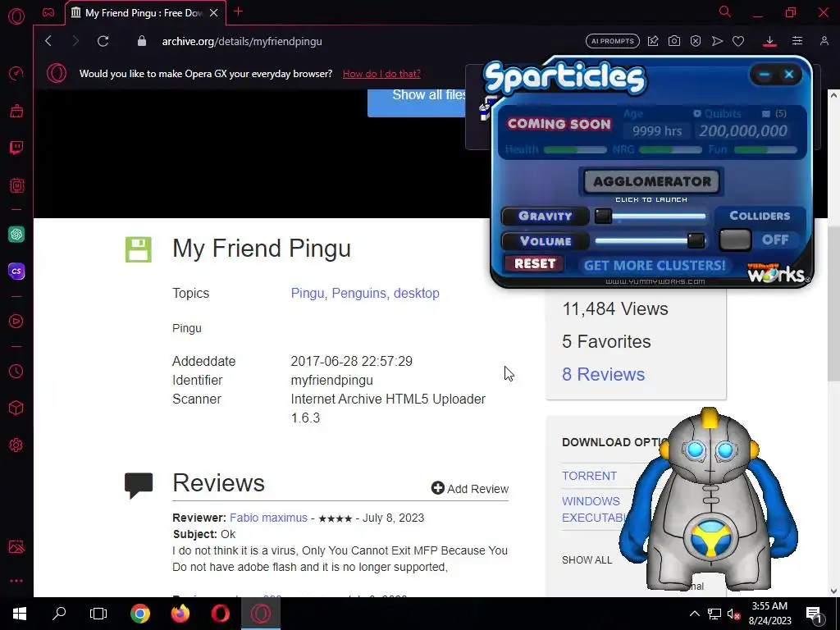Search tabs with magnifier icon
The image size is (840, 630).
tap(725, 11)
